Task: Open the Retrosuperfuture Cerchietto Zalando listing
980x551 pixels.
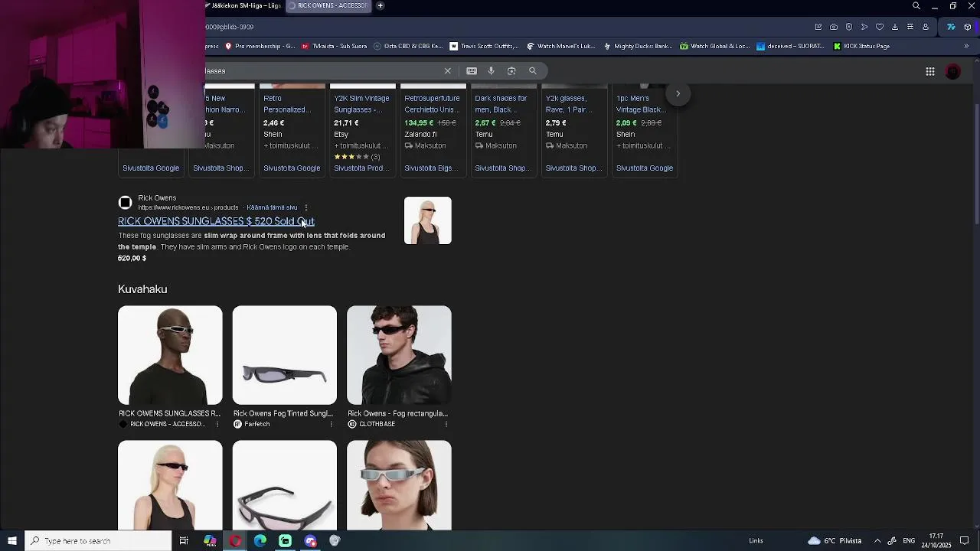Action: coord(433,130)
